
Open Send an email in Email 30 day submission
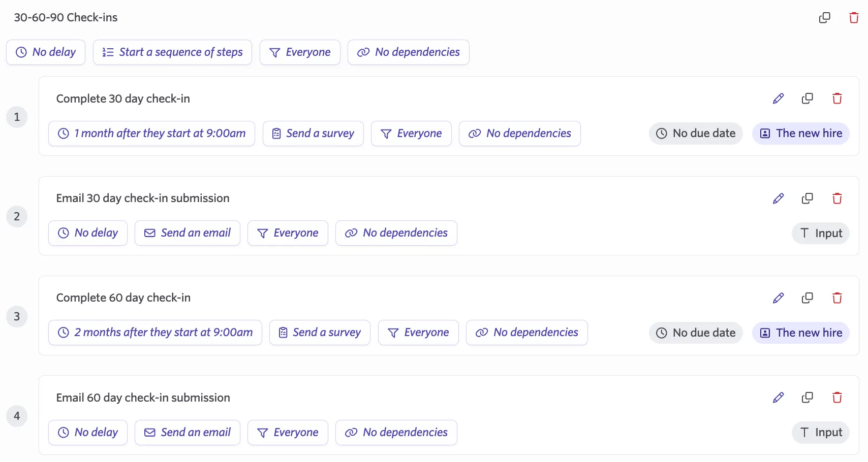[188, 233]
